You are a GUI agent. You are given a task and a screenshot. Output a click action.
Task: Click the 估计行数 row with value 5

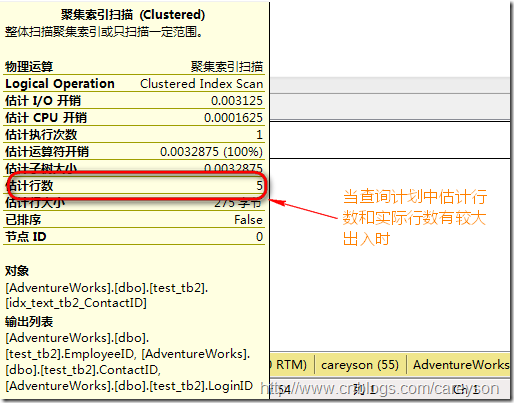tap(134, 186)
